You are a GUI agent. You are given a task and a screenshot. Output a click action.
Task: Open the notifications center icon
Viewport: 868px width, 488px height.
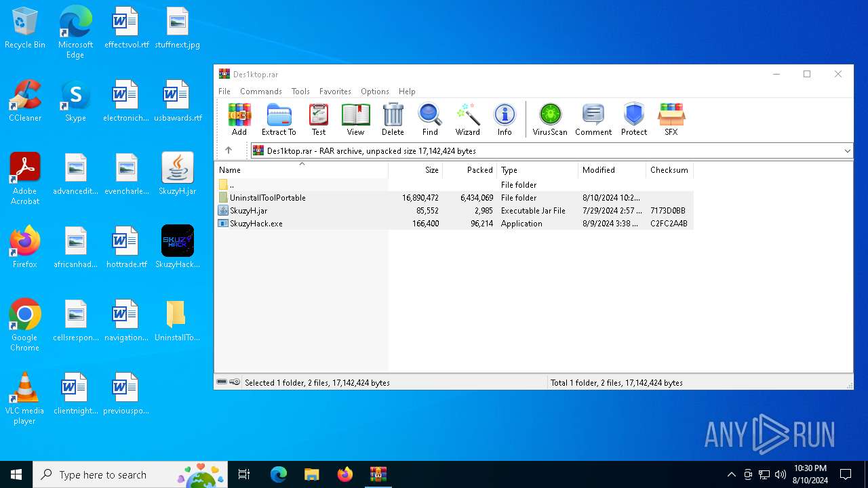tap(846, 474)
